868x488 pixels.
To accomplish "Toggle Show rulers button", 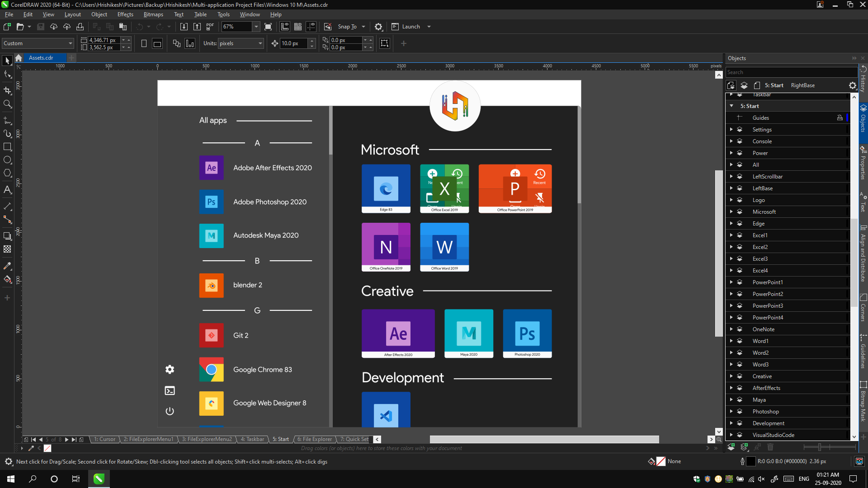I will [285, 27].
